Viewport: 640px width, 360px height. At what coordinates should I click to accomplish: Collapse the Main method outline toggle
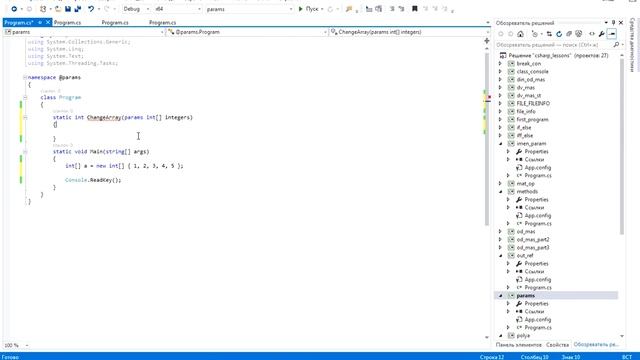coord(25,151)
